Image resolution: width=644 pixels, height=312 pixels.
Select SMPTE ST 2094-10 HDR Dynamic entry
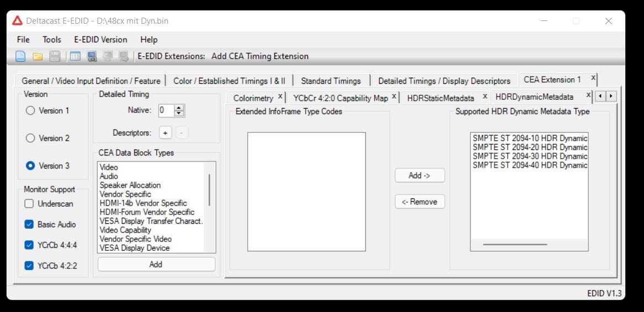click(530, 138)
